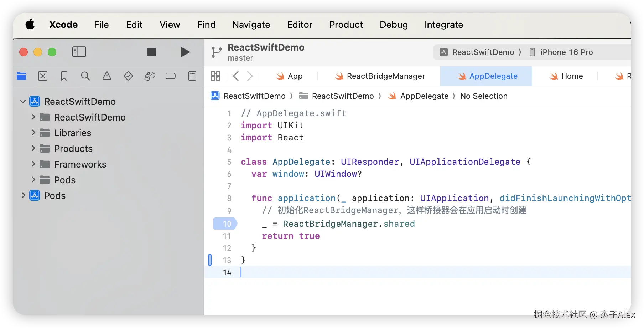Open the Apple menu
This screenshot has height=328, width=644.
click(x=30, y=25)
